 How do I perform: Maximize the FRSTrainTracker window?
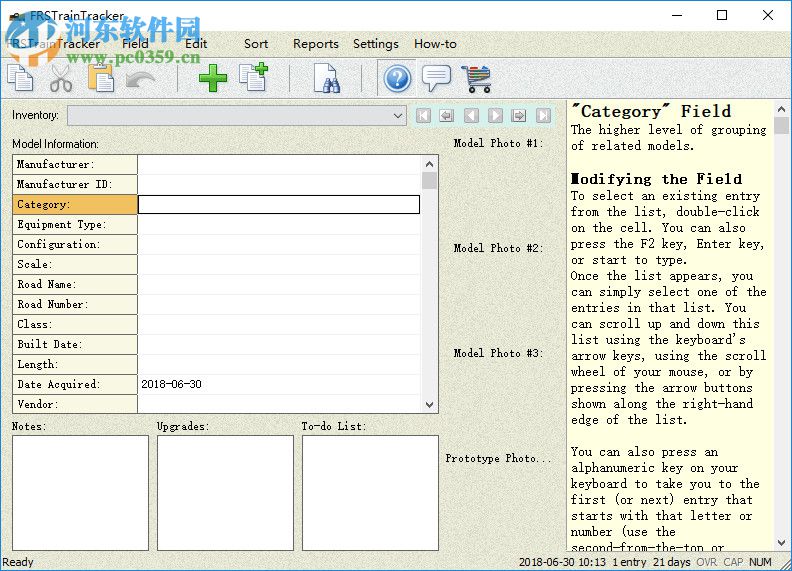pyautogui.click(x=722, y=15)
